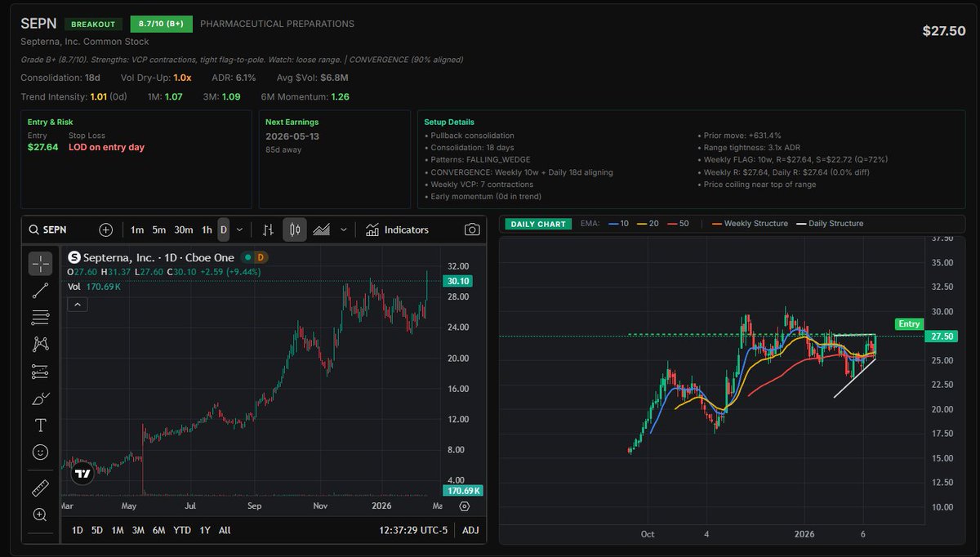Open chart settings gear near price axis
This screenshot has height=557, width=980.
point(463,506)
